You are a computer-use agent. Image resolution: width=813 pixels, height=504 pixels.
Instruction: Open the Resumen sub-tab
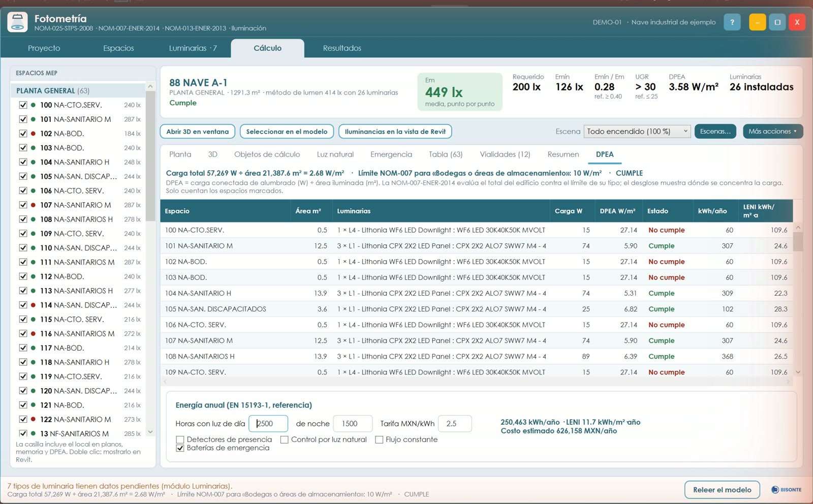pyautogui.click(x=563, y=154)
